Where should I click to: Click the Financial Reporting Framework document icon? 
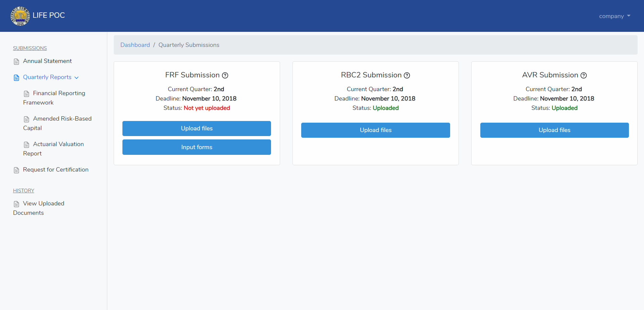pos(26,94)
